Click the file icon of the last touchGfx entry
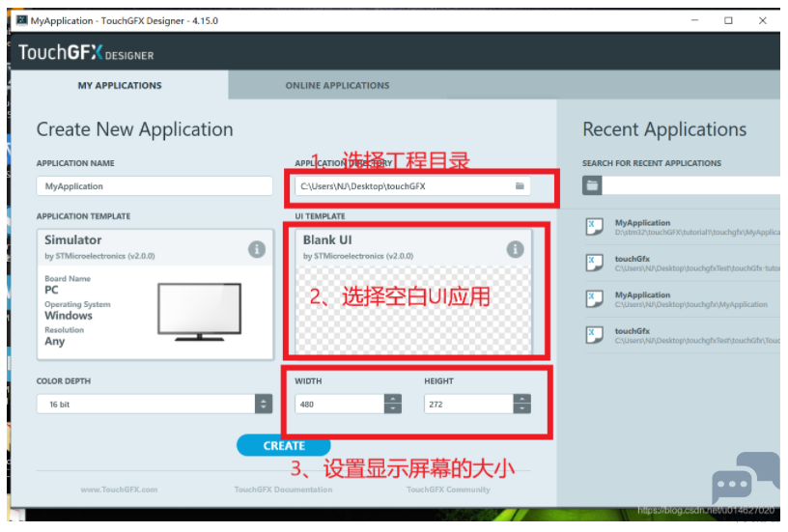Screen dimensions: 788x532 595,335
